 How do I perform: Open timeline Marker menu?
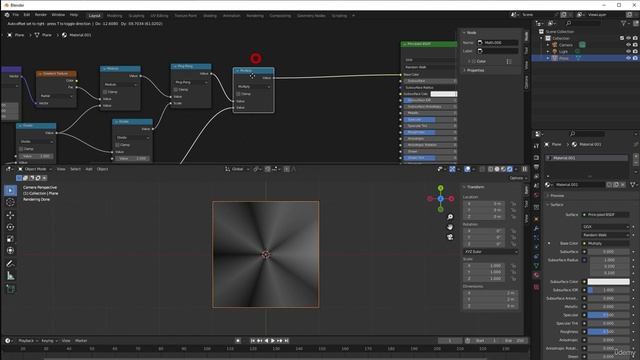pos(81,340)
